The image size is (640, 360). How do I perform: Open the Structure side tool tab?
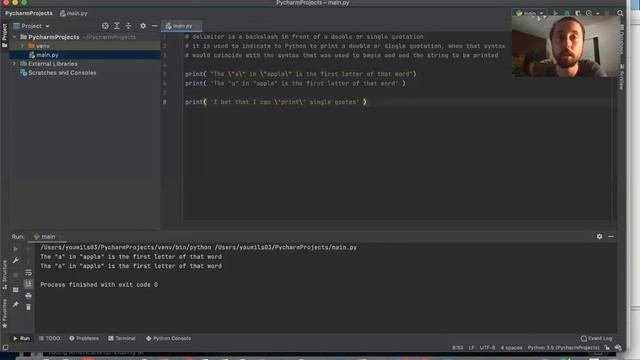point(4,274)
